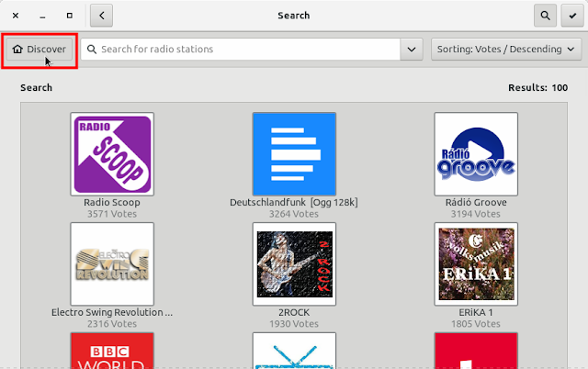Open the BBC World station tile
Viewport: 588px width, 369px height.
[112, 351]
